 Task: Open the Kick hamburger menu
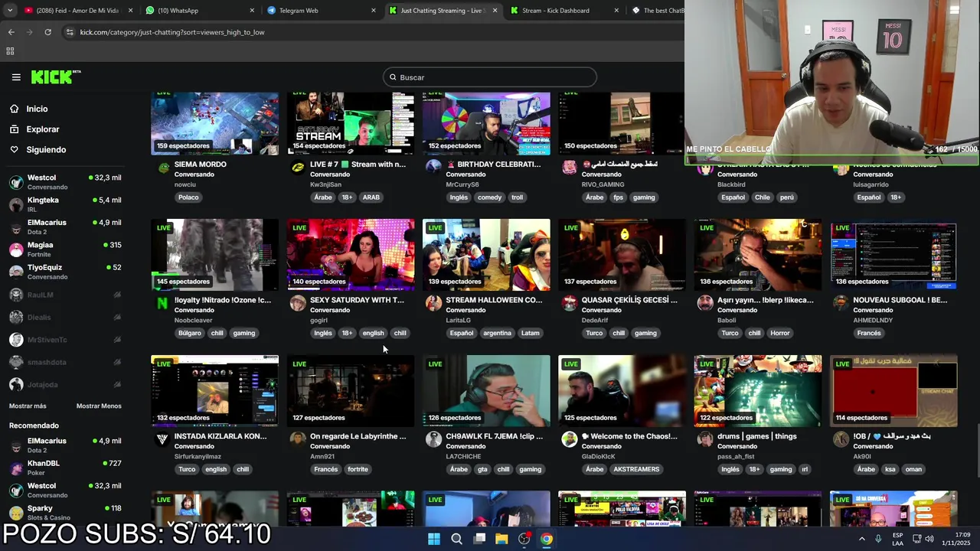tap(16, 77)
